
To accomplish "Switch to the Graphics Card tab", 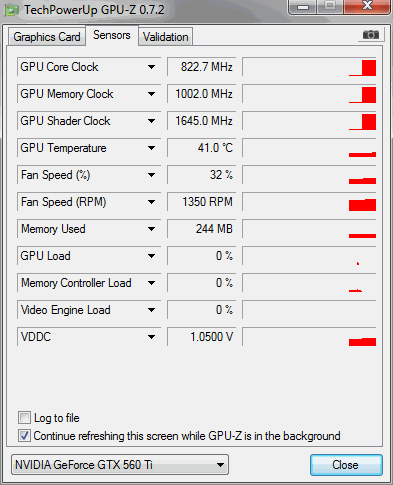I will click(47, 37).
